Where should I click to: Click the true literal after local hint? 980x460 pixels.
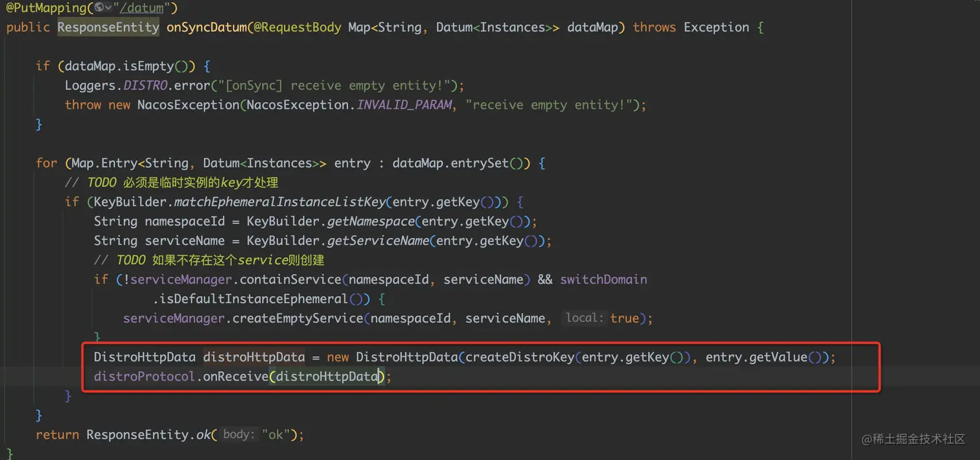pyautogui.click(x=624, y=319)
